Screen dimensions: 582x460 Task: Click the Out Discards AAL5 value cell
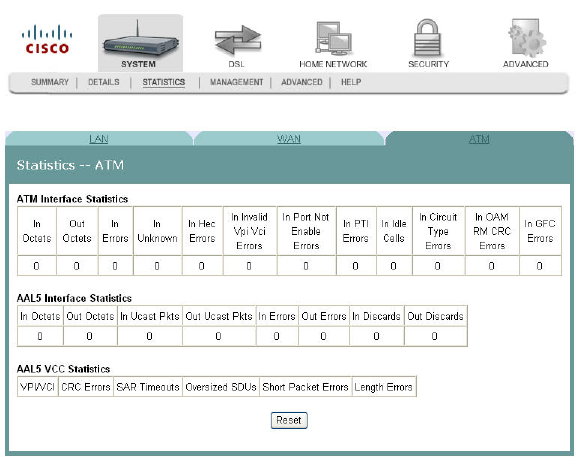(435, 336)
